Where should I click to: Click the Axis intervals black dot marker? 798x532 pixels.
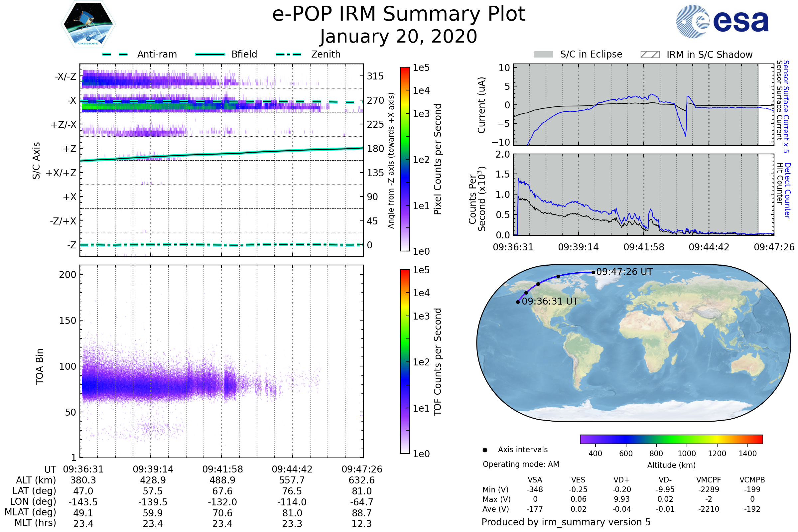tap(485, 450)
